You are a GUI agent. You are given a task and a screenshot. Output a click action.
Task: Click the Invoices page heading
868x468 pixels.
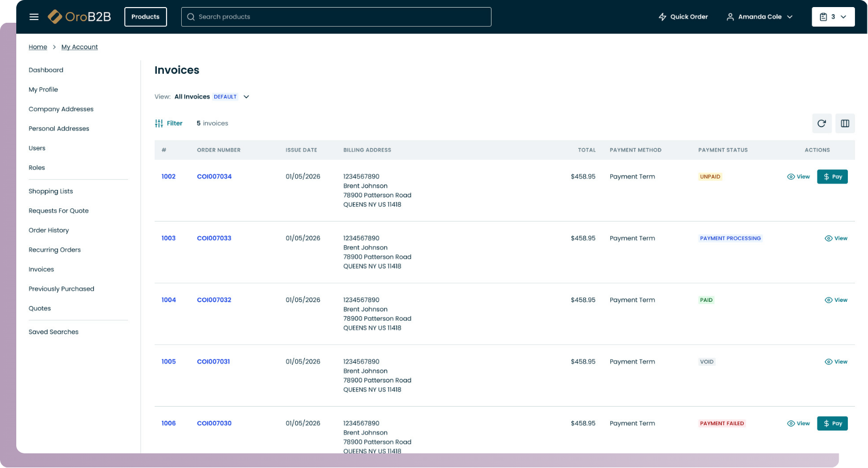[177, 70]
